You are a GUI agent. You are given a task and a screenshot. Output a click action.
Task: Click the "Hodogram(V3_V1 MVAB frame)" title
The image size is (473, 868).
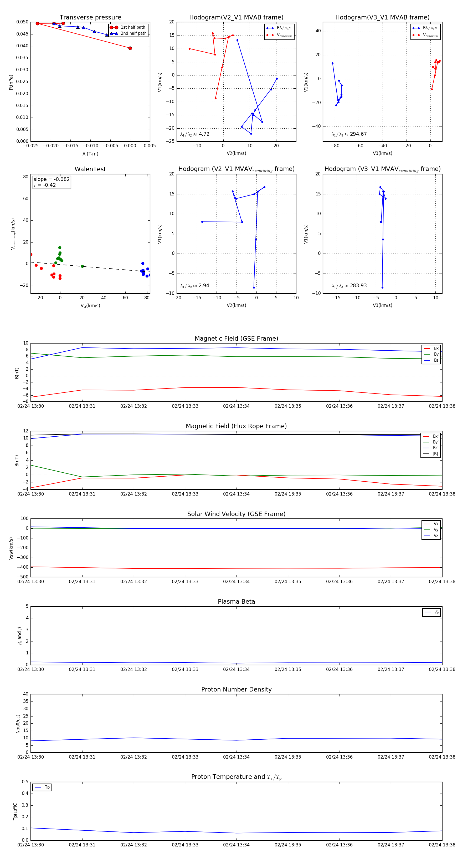(382, 17)
